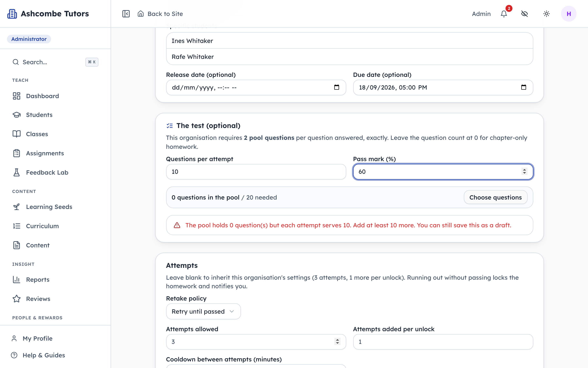Click the Due date field
This screenshot has height=368, width=588.
click(x=443, y=87)
